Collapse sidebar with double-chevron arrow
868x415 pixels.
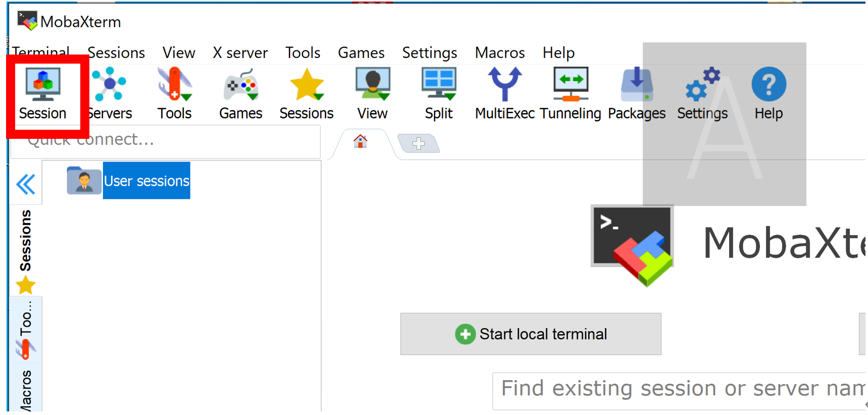tap(26, 184)
